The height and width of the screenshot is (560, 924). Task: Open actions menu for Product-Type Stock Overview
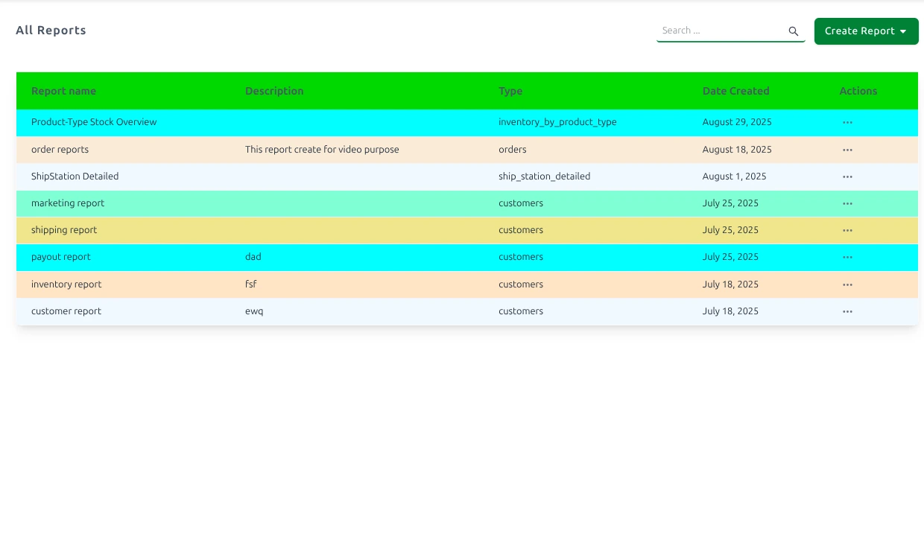tap(847, 122)
